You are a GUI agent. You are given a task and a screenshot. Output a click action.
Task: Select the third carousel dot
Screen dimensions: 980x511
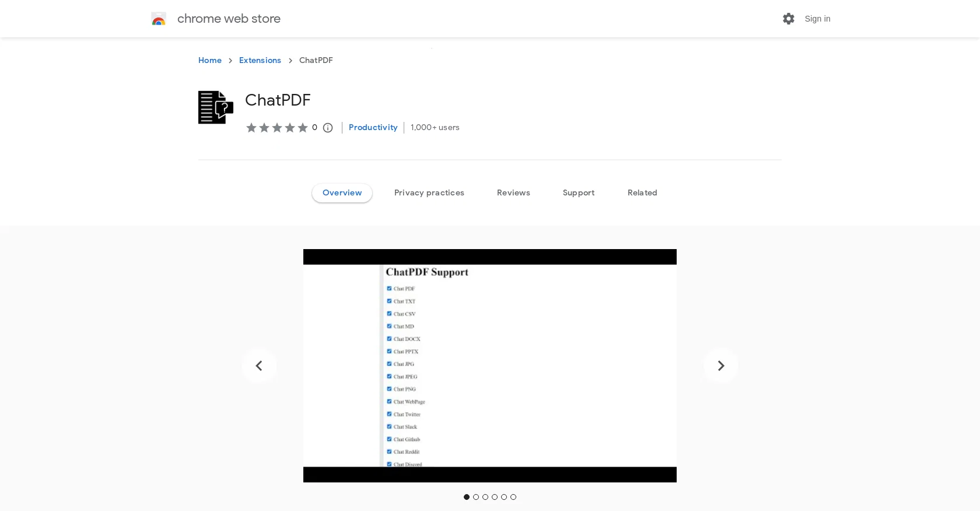click(485, 497)
